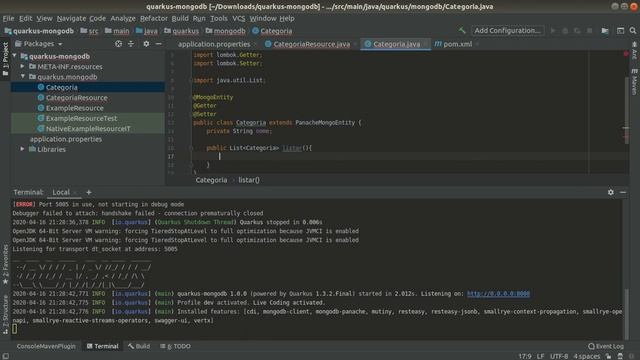Close the Categoria.java editor tab
The width and height of the screenshot is (640, 360).
425,44
